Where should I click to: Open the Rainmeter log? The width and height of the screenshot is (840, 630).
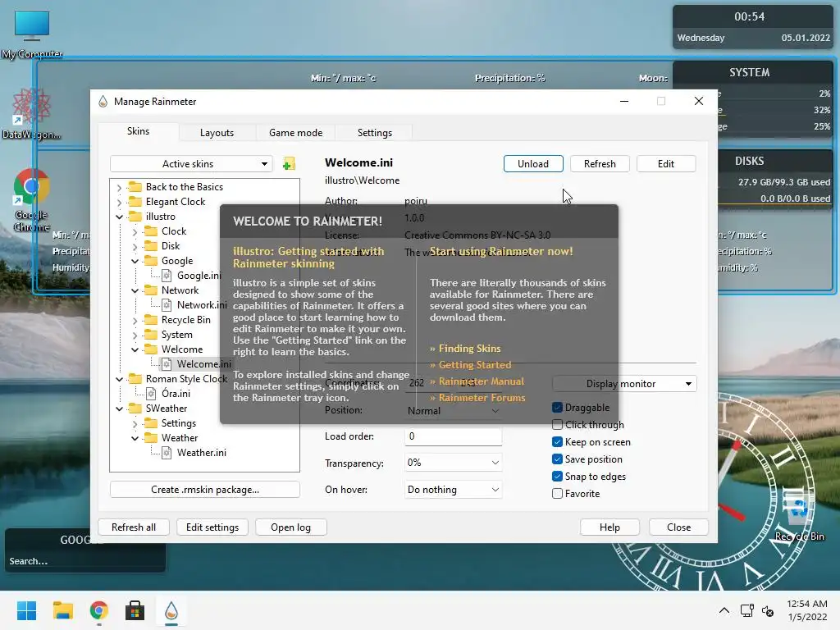coord(290,527)
